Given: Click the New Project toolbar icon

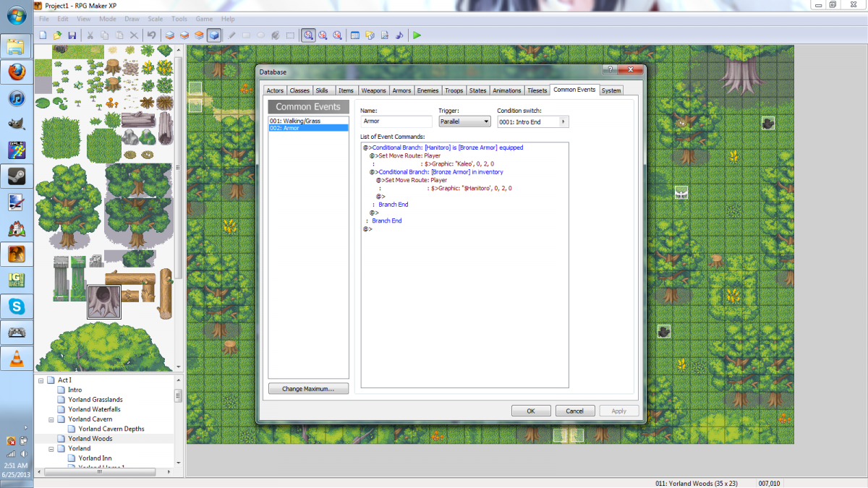Looking at the screenshot, I should click(x=43, y=35).
